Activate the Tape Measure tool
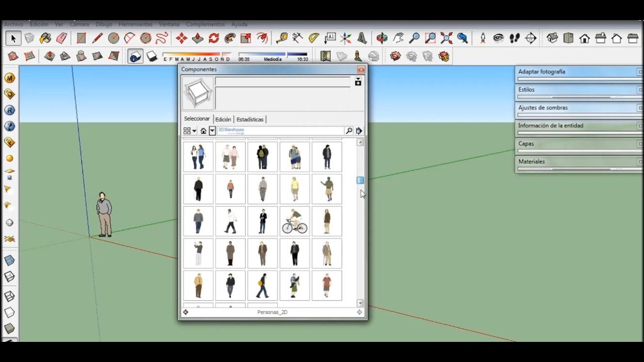644x362 pixels. tap(282, 38)
